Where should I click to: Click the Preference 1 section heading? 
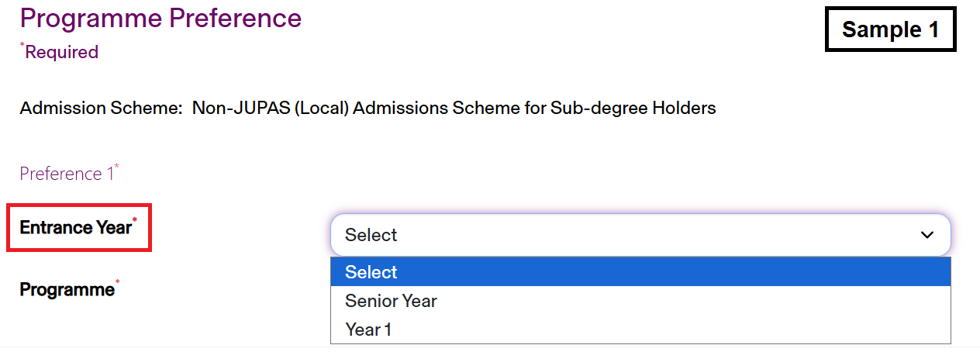click(x=67, y=174)
